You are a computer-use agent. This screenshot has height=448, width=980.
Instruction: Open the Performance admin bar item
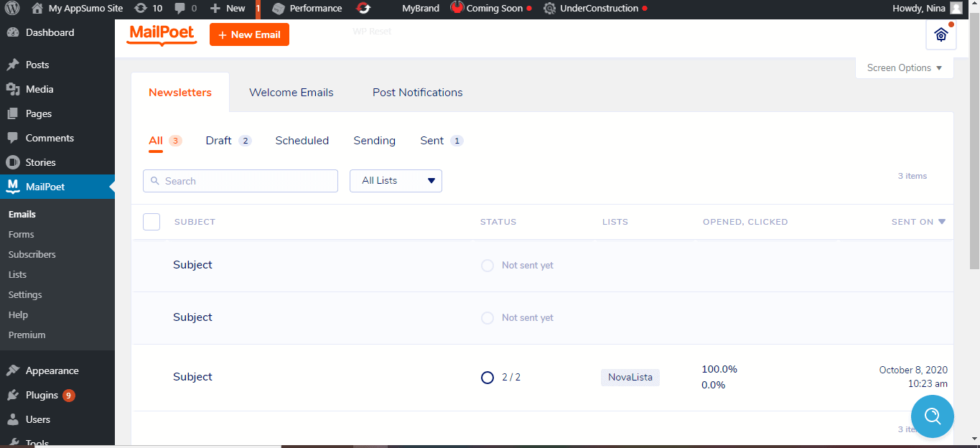click(x=307, y=9)
